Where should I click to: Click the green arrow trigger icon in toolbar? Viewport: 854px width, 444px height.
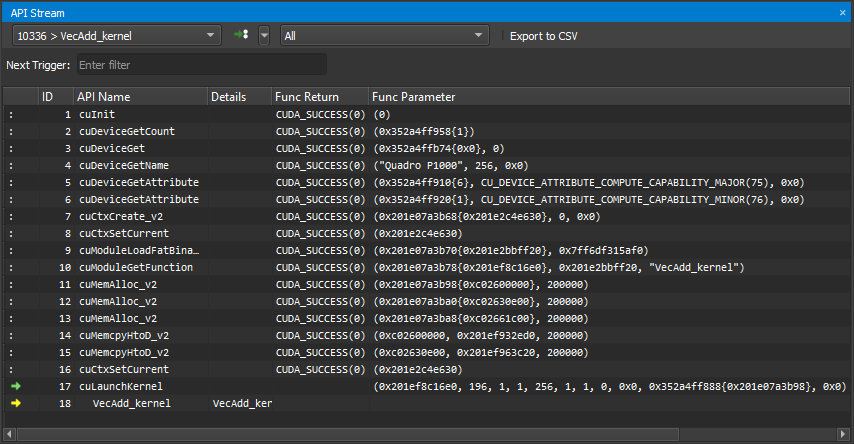[240, 35]
